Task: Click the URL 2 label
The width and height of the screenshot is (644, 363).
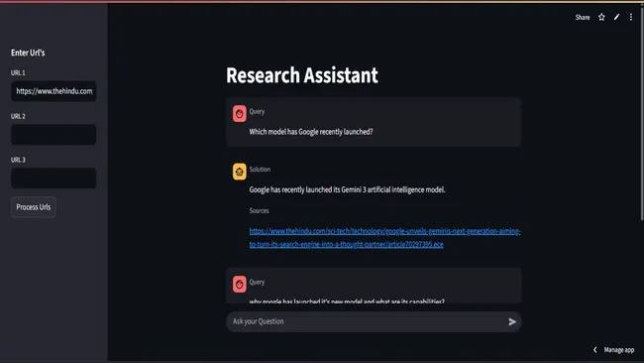Action: [x=18, y=116]
